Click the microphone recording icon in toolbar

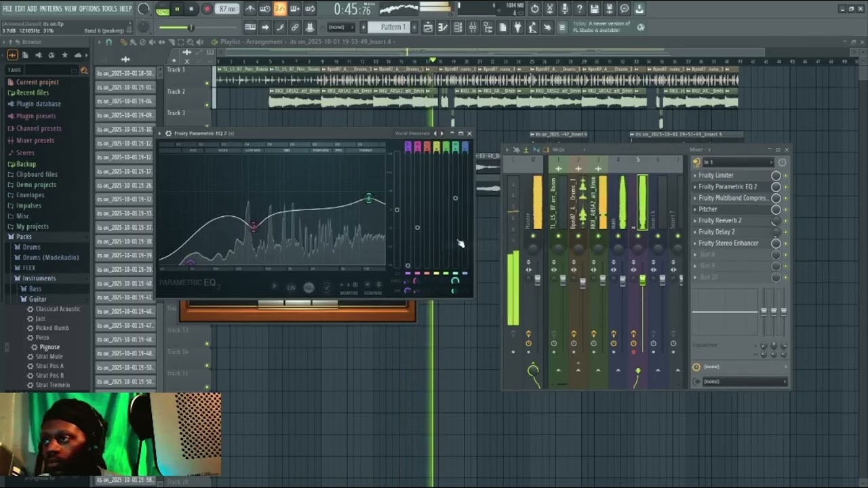point(564,9)
